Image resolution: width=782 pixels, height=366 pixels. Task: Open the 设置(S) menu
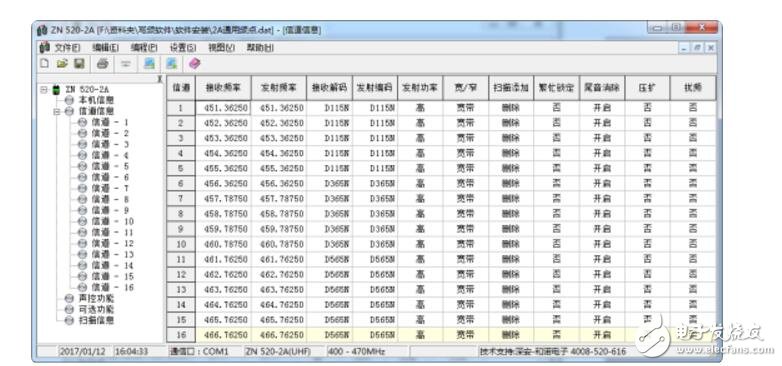click(183, 48)
